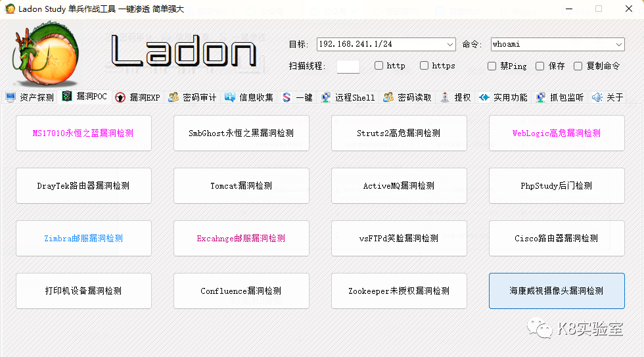Click the 漏洞POC tab icon

(67, 96)
